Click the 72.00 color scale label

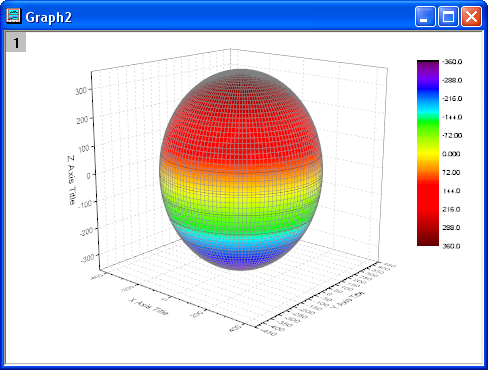click(x=451, y=172)
